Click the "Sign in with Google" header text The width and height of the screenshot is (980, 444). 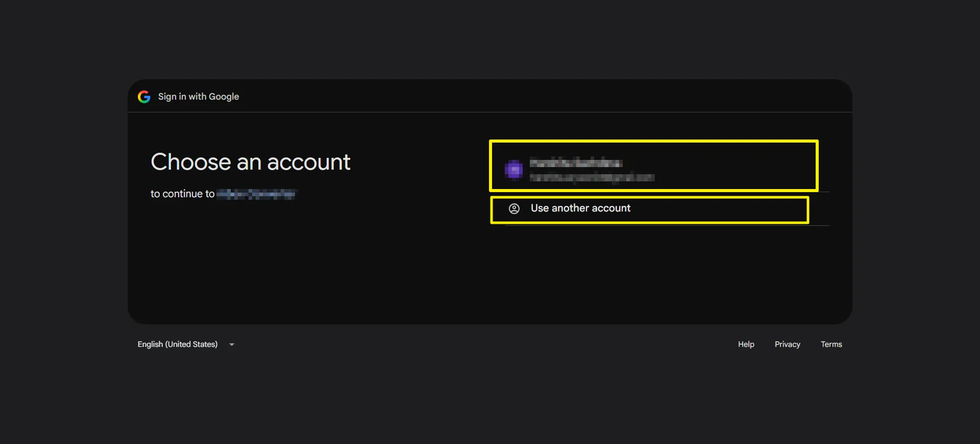coord(199,97)
